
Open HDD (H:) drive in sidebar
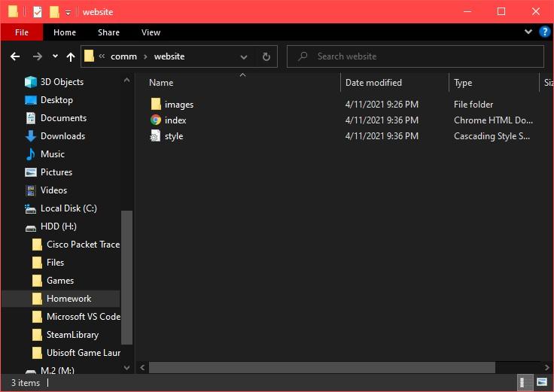point(58,226)
